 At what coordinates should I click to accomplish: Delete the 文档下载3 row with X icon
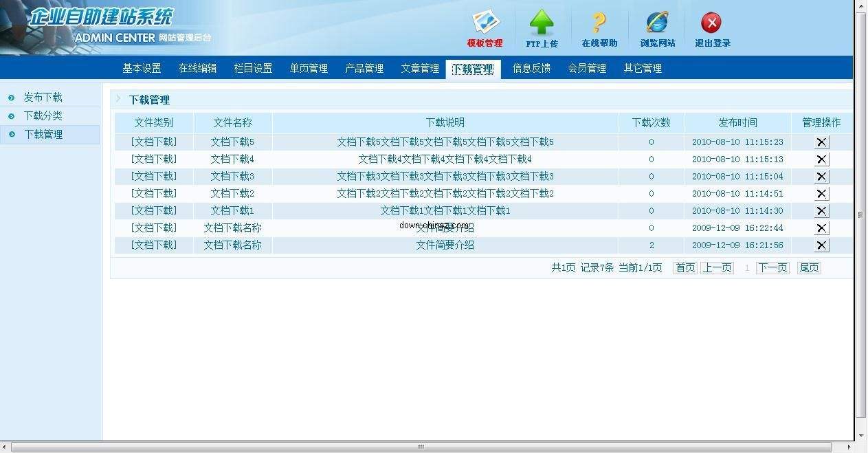click(821, 177)
